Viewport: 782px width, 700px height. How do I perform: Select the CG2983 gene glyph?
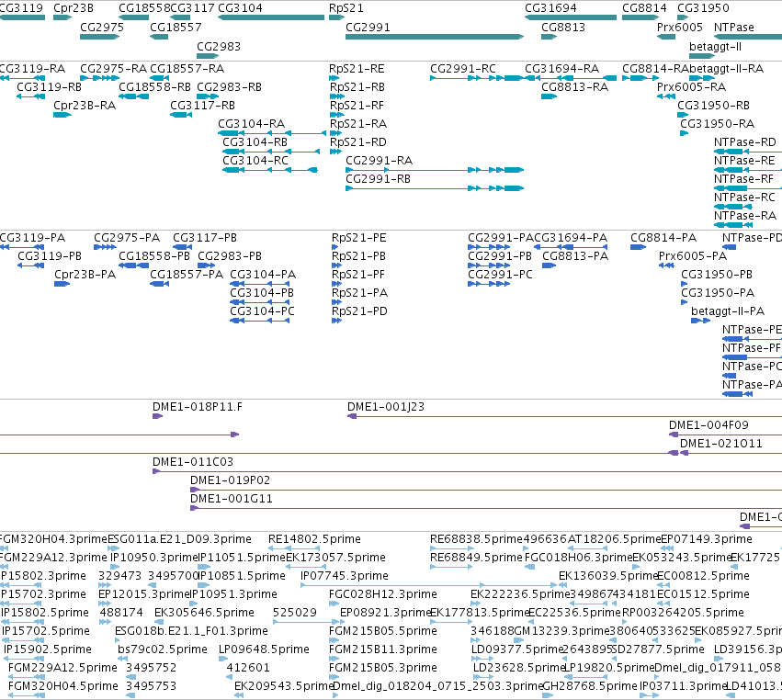click(208, 56)
